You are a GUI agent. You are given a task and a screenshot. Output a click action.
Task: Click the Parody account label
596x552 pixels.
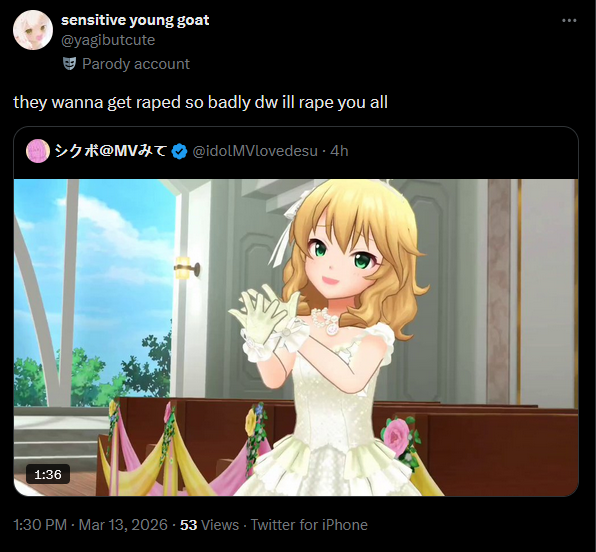136,64
